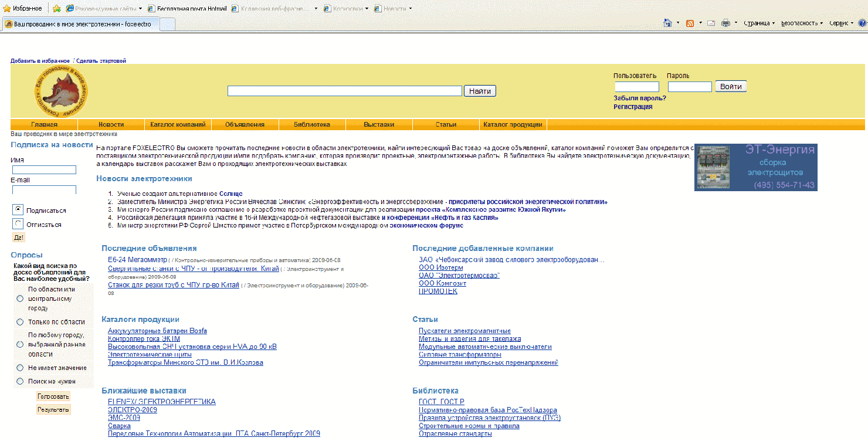This screenshot has height=441, width=868.
Task: Open the 'Каталог компаний' navigation tab
Action: coord(178,124)
